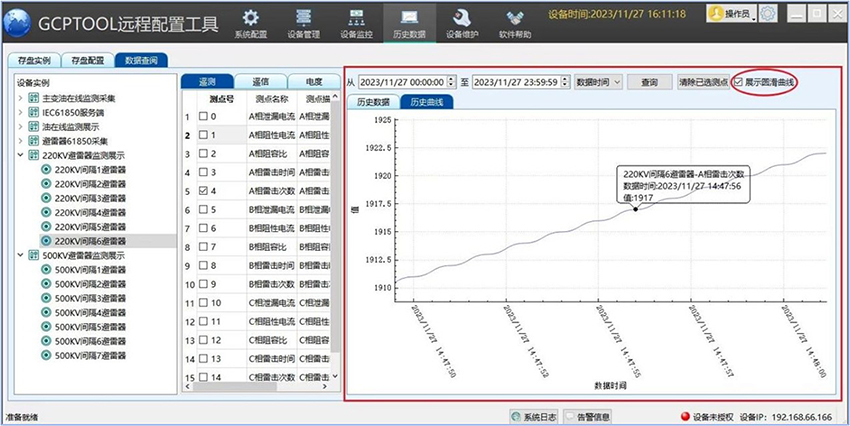The image size is (850, 426).
Task: Click the data point marker on the curve
Action: [x=635, y=209]
